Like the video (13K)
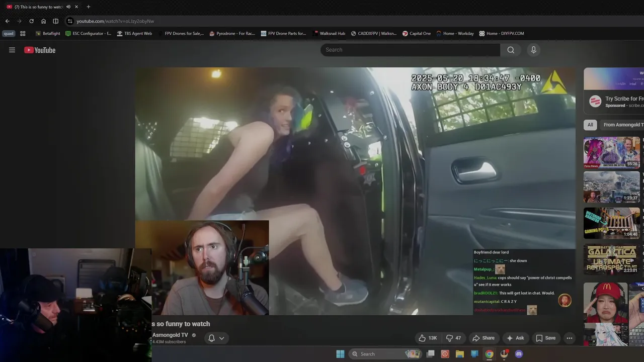This screenshot has height=362, width=644. point(428,338)
